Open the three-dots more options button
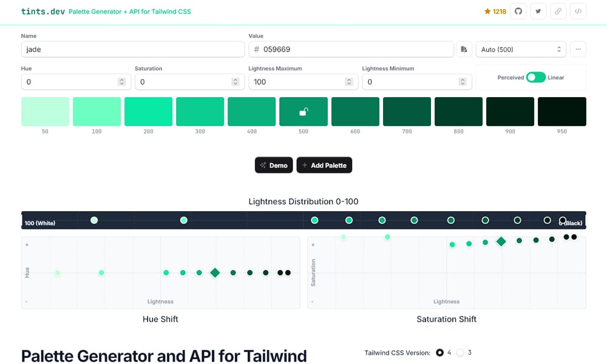Viewport: 607px width, 364px height. (x=578, y=49)
